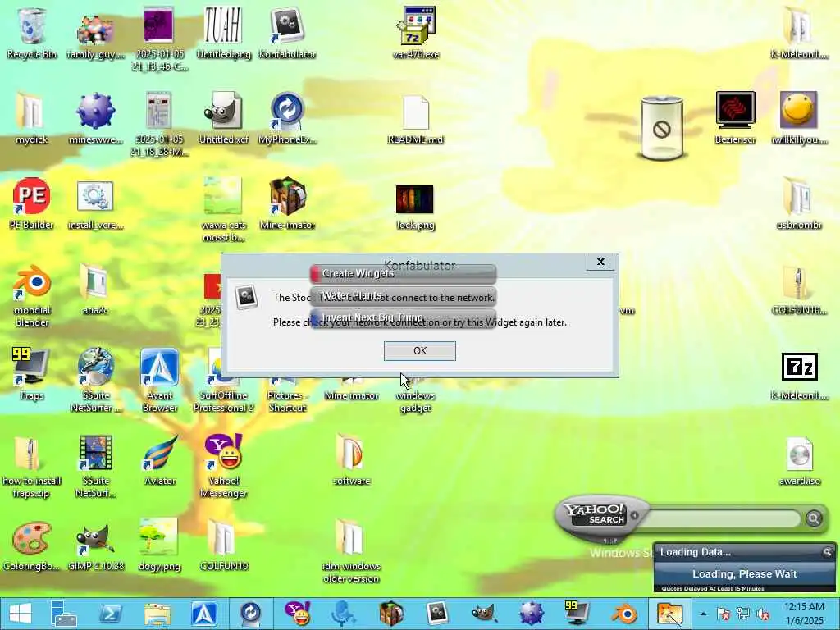Click OK in the Konfabulator dialog
Screen dimensions: 840x630
(419, 351)
